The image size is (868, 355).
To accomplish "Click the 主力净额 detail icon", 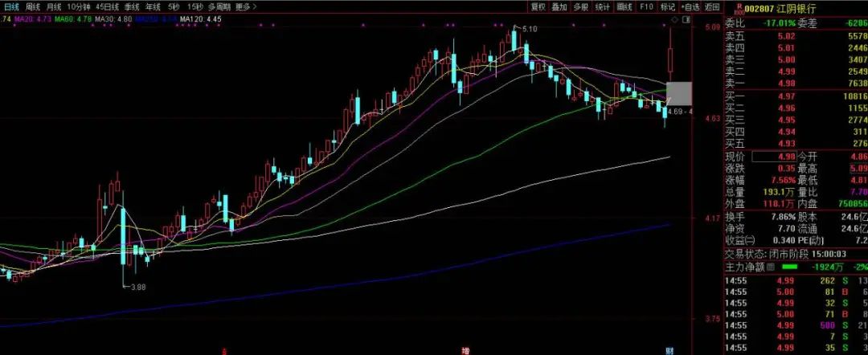I will tap(770, 267).
